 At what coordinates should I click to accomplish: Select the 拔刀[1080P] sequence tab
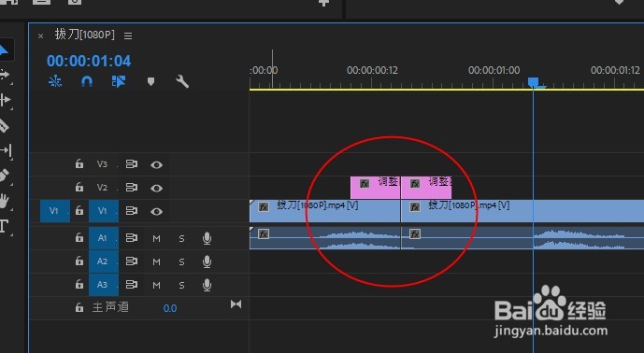pyautogui.click(x=85, y=35)
